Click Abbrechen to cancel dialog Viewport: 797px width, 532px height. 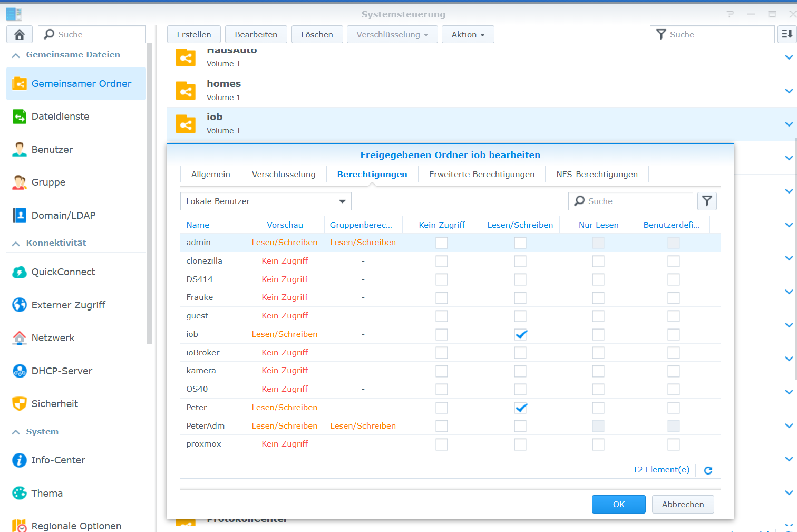(x=683, y=504)
